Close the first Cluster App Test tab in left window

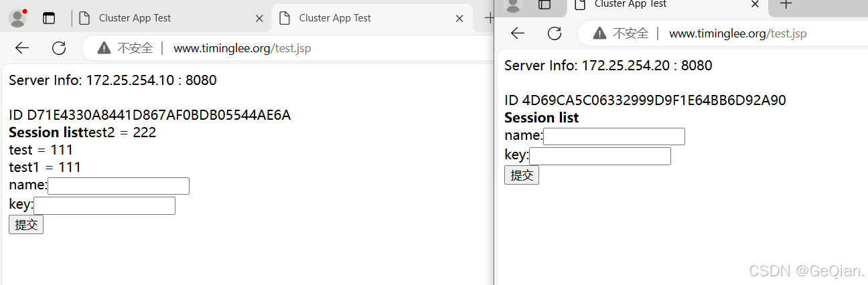coord(259,19)
